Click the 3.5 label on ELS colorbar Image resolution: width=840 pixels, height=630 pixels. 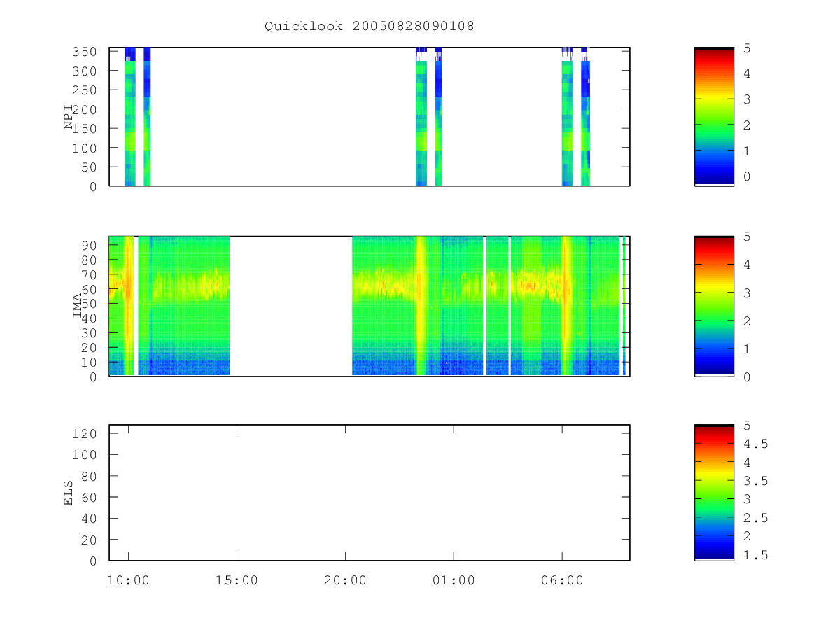tap(755, 481)
